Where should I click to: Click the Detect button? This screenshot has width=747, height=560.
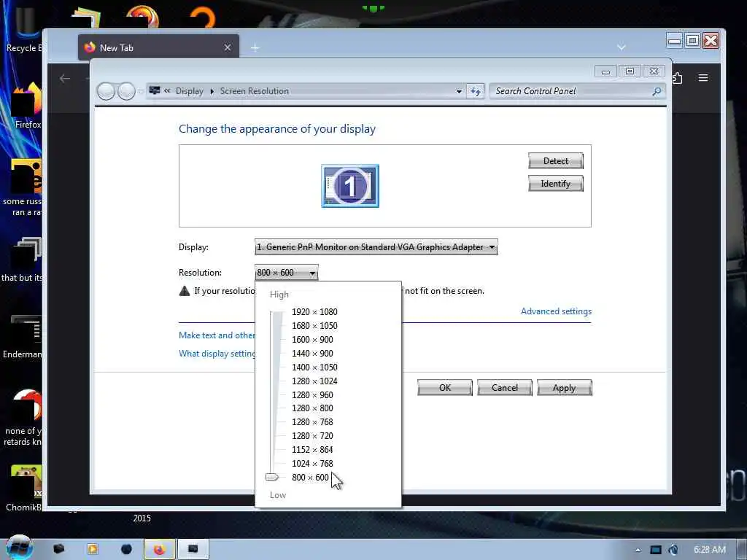(555, 161)
